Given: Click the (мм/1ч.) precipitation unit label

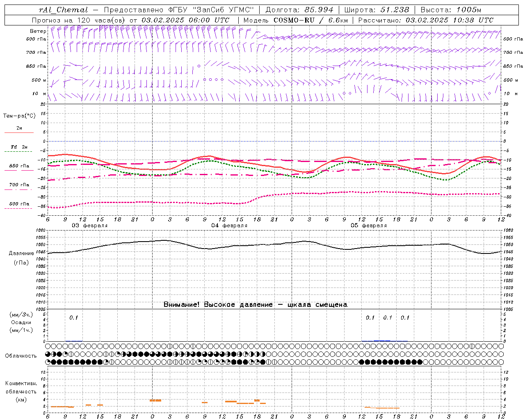Looking at the screenshot, I should coord(21,330).
